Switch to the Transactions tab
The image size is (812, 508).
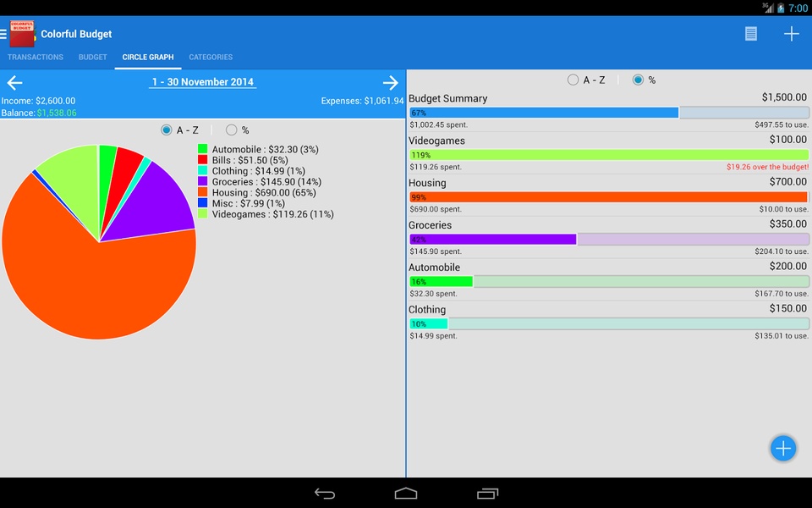(36, 57)
